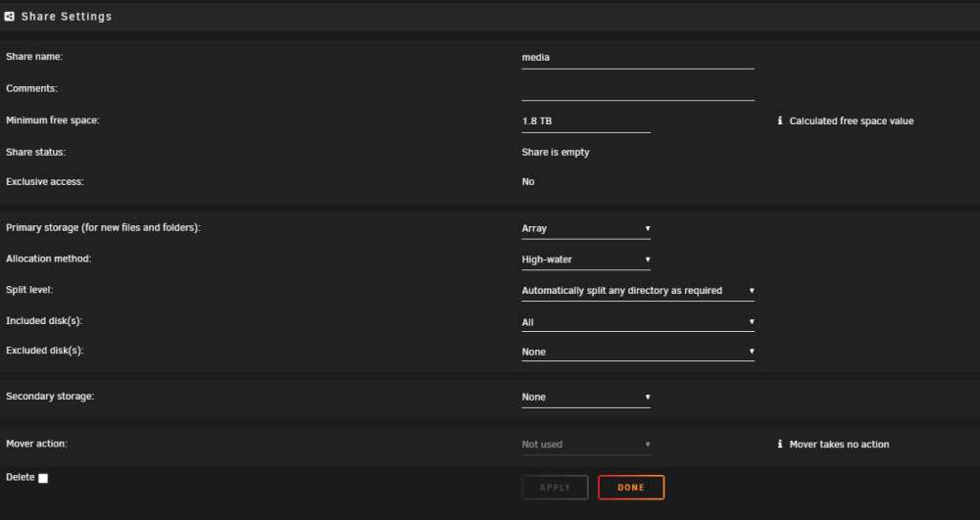The width and height of the screenshot is (980, 520).
Task: Open the Secondary storage dropdown
Action: coord(586,397)
